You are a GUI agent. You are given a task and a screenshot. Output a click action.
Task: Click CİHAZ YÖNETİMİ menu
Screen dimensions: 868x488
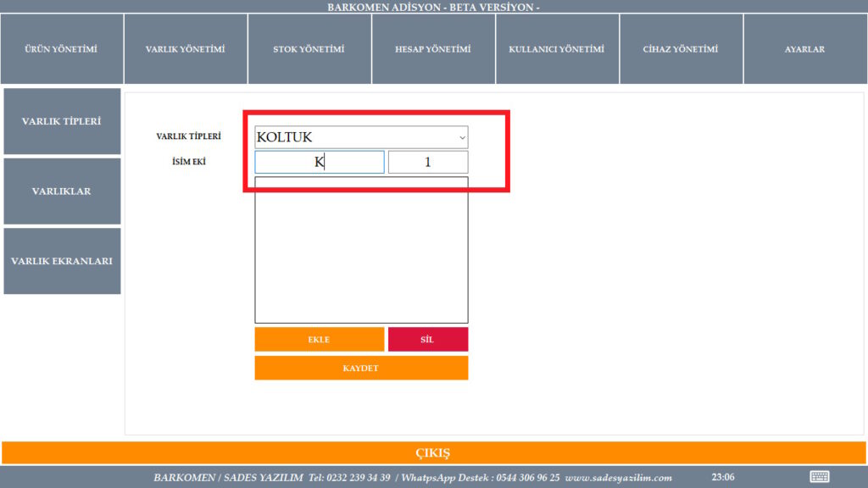point(681,49)
